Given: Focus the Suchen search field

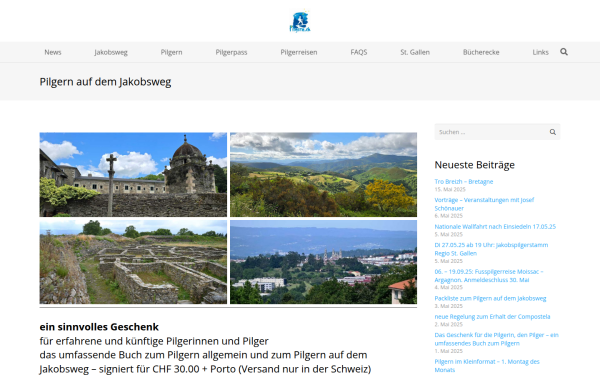Looking at the screenshot, I should click(497, 132).
